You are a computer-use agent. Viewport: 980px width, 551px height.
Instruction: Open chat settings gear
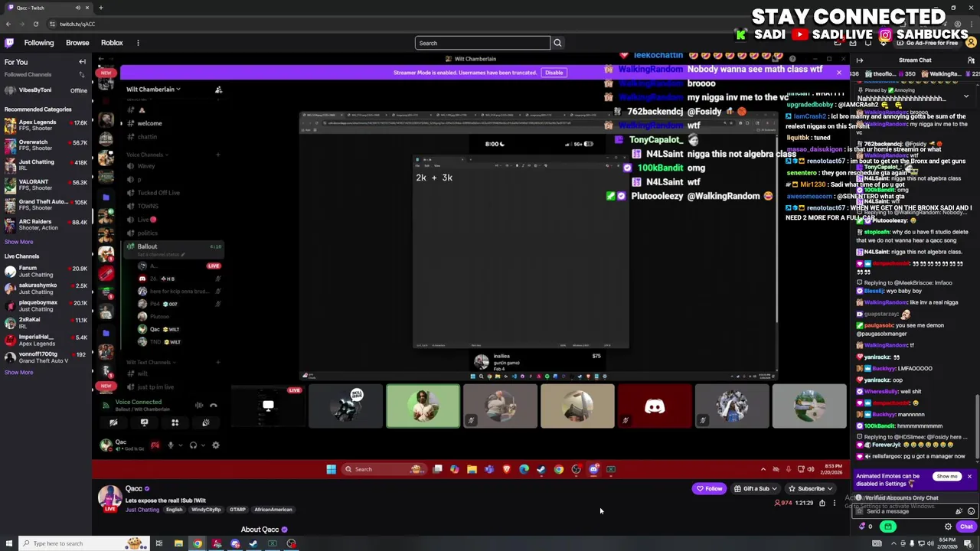pos(948,527)
